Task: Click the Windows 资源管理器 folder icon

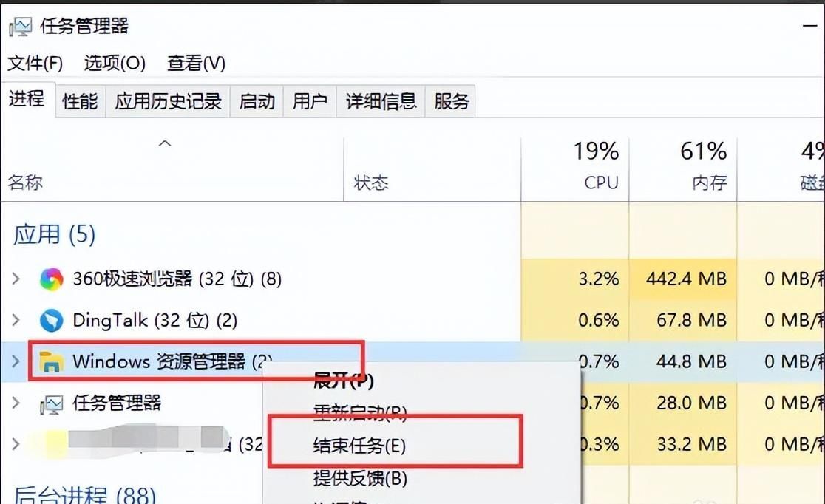Action: pos(52,361)
